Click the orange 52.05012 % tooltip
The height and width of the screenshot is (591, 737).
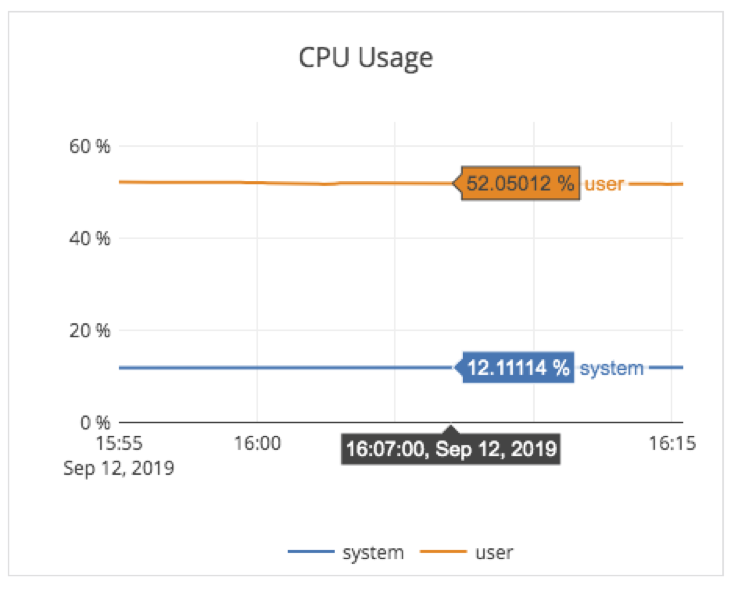pyautogui.click(x=520, y=184)
